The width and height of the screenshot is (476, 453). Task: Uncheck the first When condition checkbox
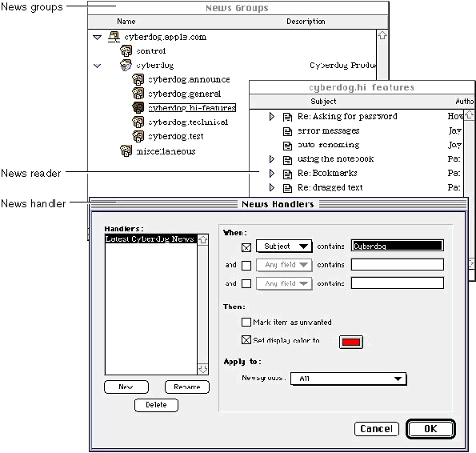pos(246,247)
